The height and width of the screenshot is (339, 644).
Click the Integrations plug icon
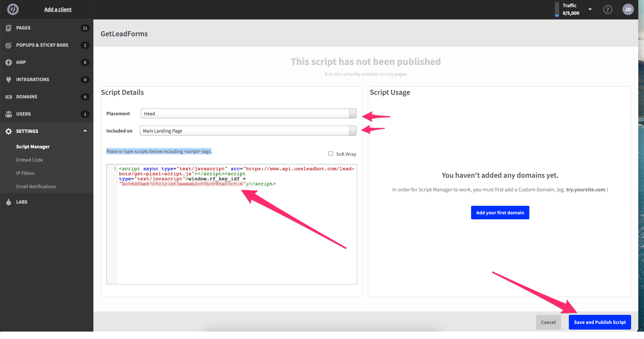pyautogui.click(x=8, y=79)
